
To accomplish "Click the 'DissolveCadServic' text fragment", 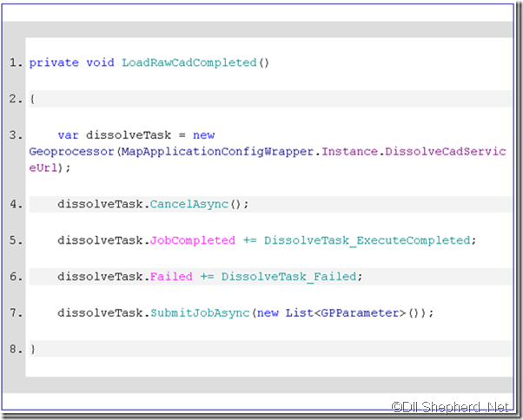I will [446, 152].
